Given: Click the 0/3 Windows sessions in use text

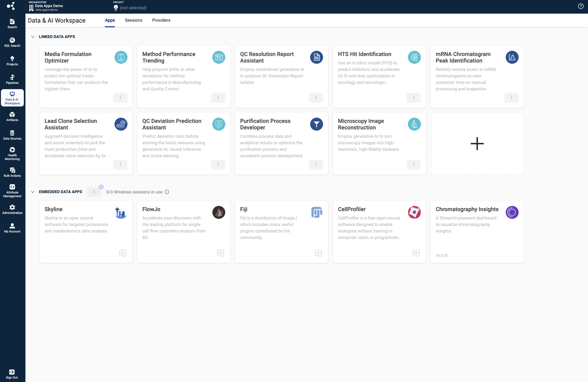Looking at the screenshot, I should [x=134, y=192].
